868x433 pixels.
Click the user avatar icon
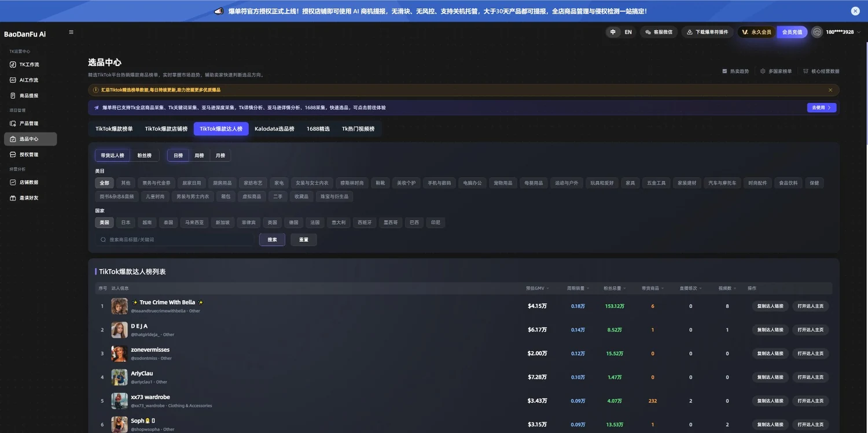pyautogui.click(x=817, y=32)
